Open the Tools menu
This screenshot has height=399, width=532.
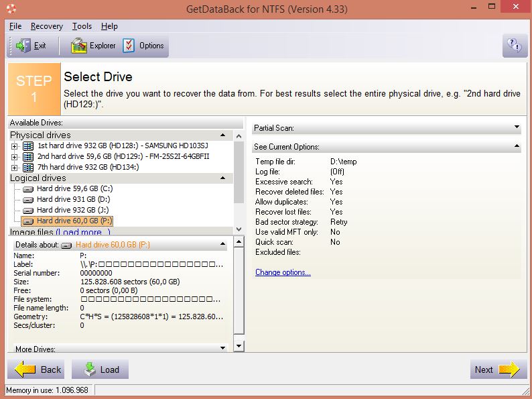coord(82,26)
